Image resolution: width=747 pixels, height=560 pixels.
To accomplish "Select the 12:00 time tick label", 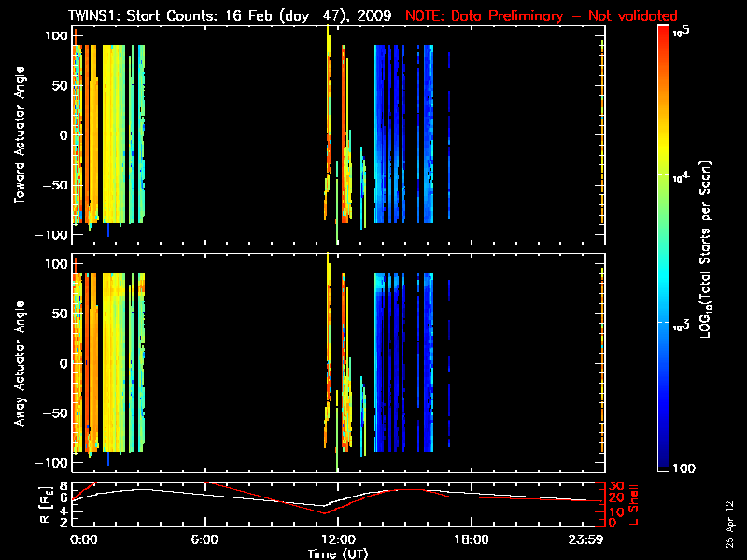I will pos(337,539).
